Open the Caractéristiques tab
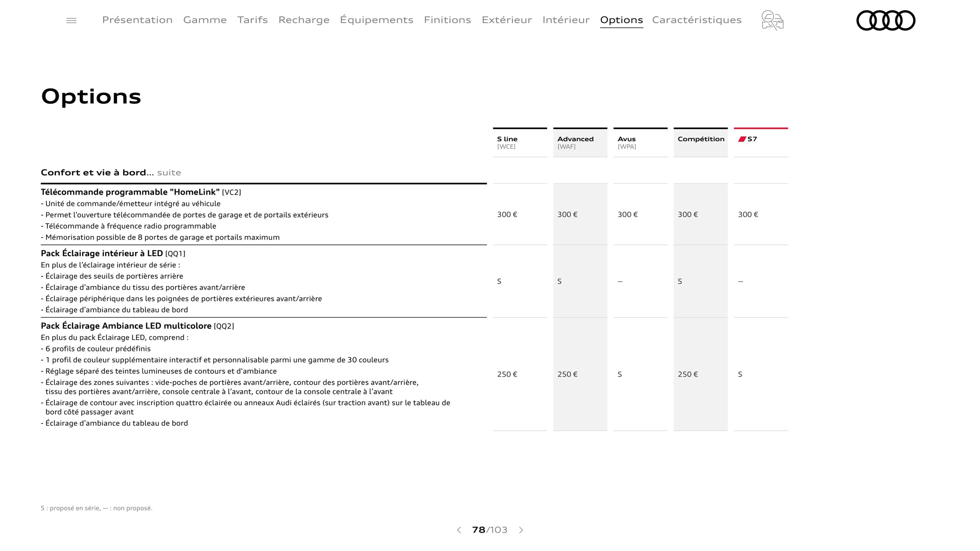 click(x=697, y=20)
